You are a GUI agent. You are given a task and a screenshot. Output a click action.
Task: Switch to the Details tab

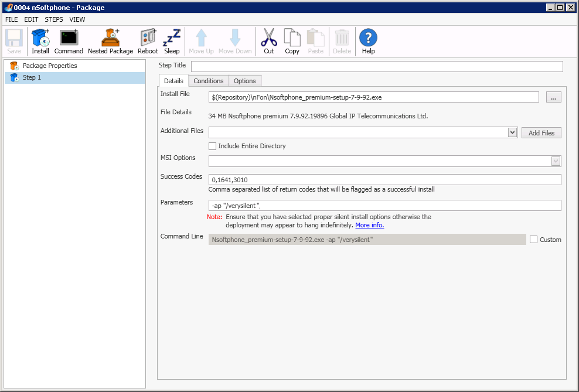pos(173,80)
